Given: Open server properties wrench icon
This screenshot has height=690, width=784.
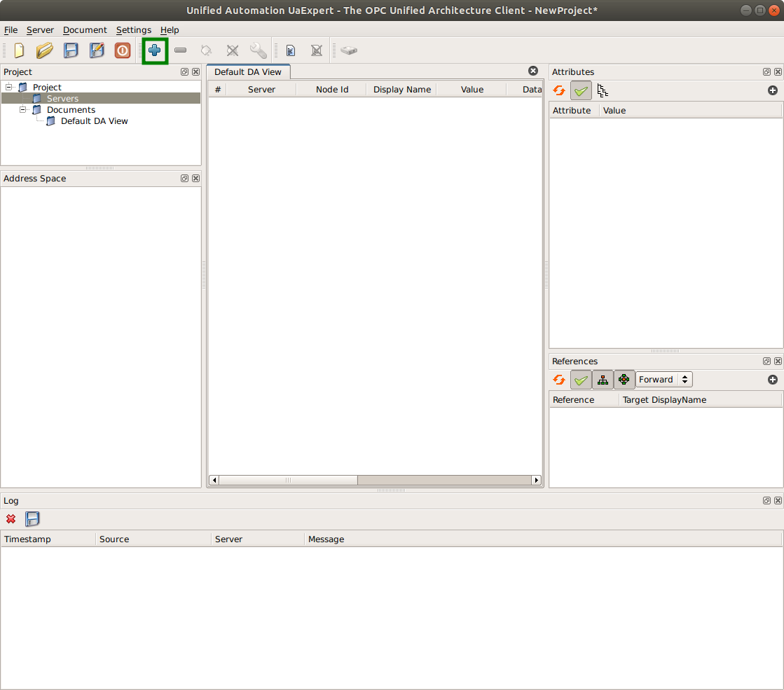Looking at the screenshot, I should (x=258, y=50).
